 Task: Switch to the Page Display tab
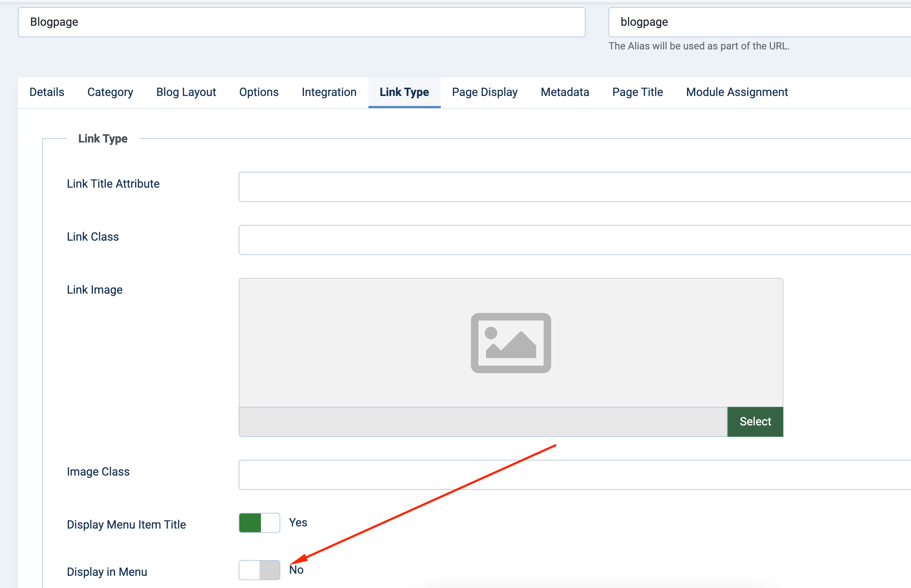[x=485, y=92]
